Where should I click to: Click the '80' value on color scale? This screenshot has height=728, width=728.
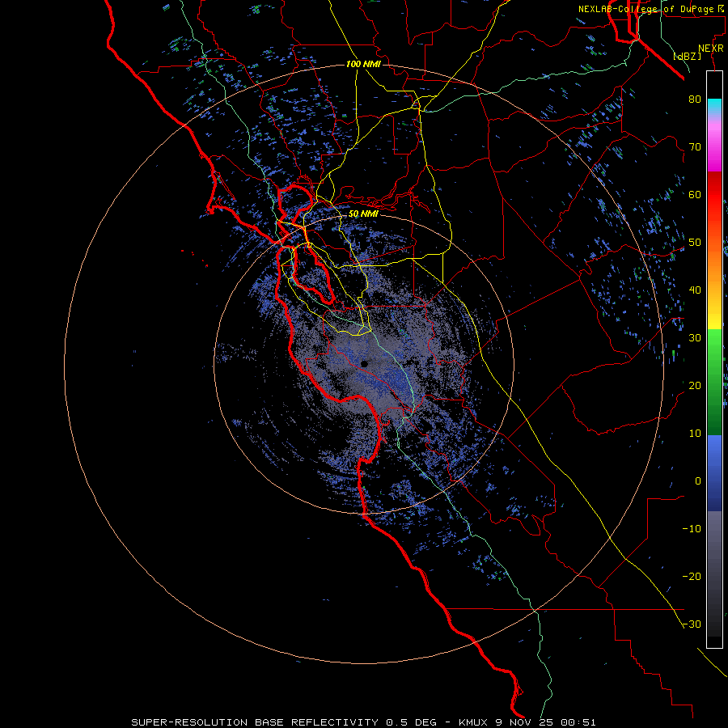coord(695,99)
